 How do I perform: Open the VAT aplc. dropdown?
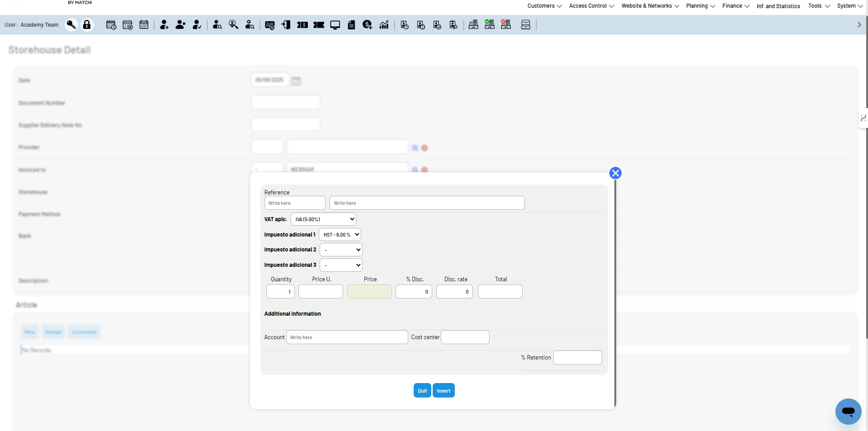click(x=323, y=219)
